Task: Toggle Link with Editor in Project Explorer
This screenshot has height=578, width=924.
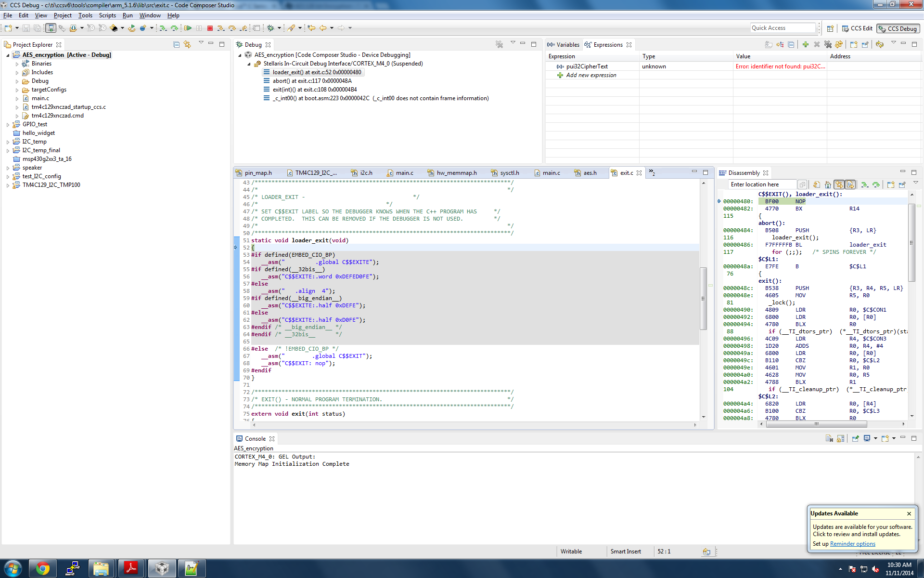Action: point(187,44)
